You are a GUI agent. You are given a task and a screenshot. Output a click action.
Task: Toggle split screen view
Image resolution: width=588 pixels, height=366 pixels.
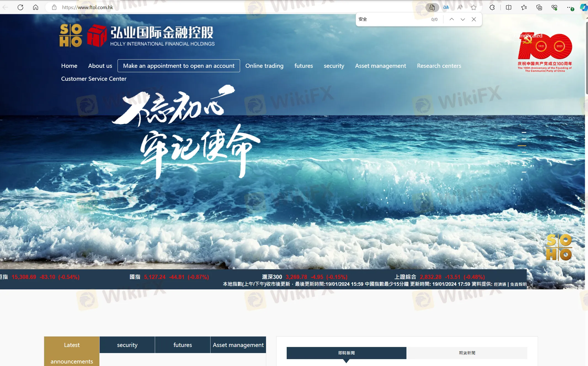(509, 7)
